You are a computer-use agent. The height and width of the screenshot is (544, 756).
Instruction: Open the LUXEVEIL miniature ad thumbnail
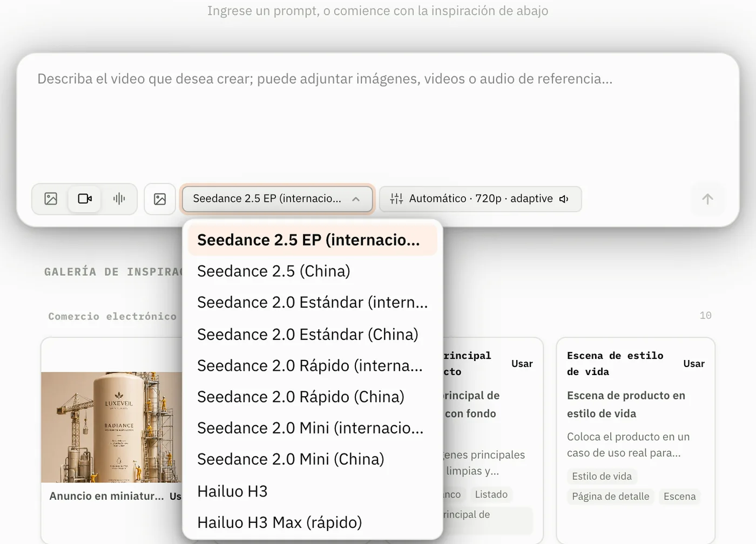112,427
